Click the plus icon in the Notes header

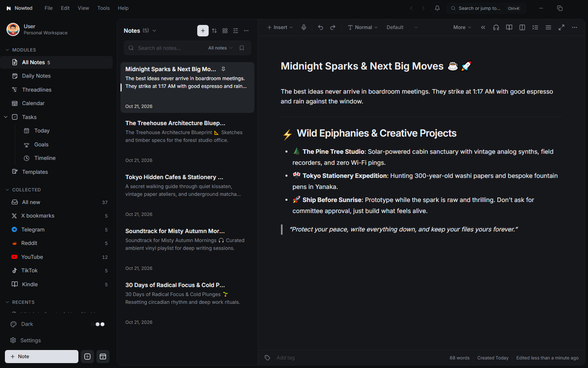coord(203,31)
